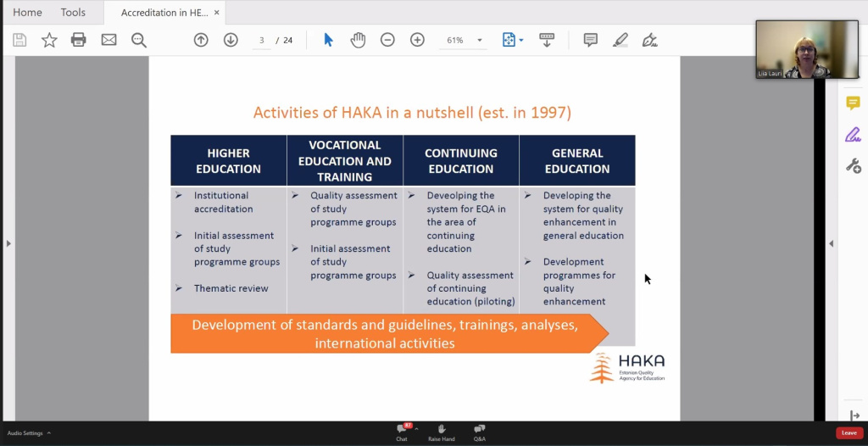This screenshot has width=868, height=446.
Task: Open the yellow Comment panel shortcut
Action: [853, 103]
